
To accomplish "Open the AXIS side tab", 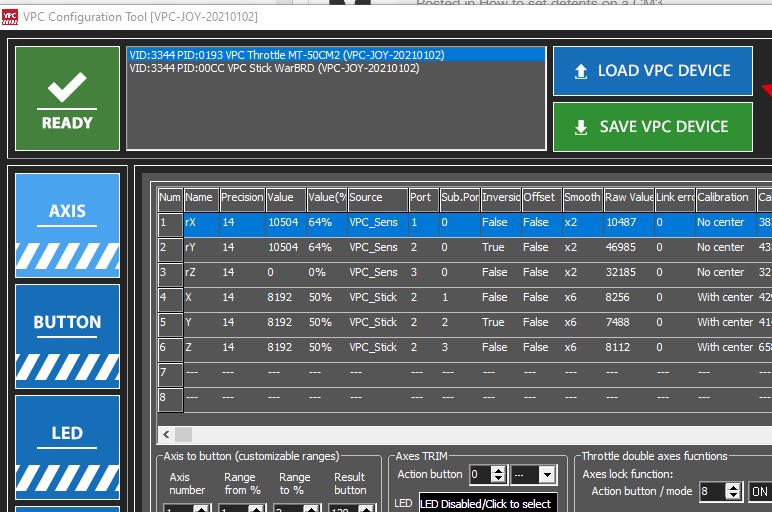I will [67, 225].
